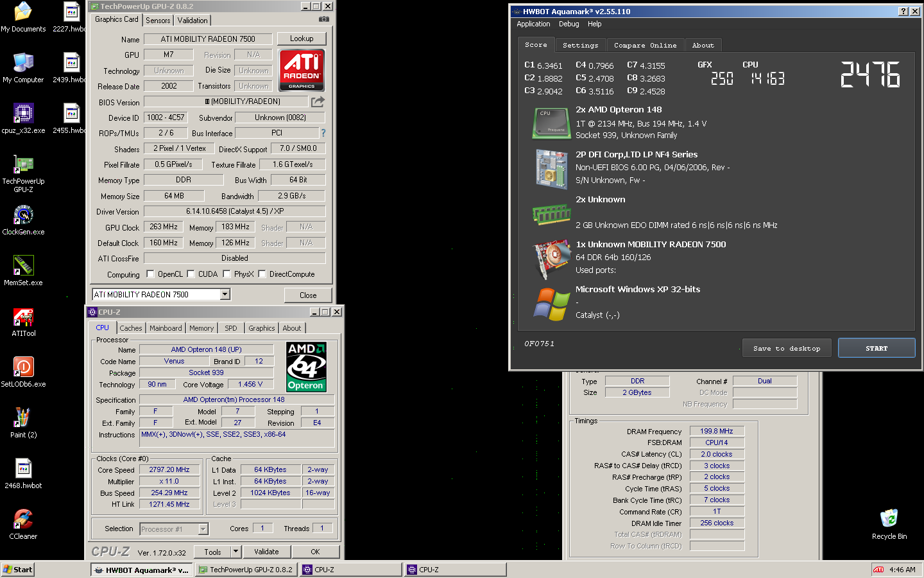924x578 pixels.
Task: Open the Recycle Bin
Action: click(x=889, y=525)
